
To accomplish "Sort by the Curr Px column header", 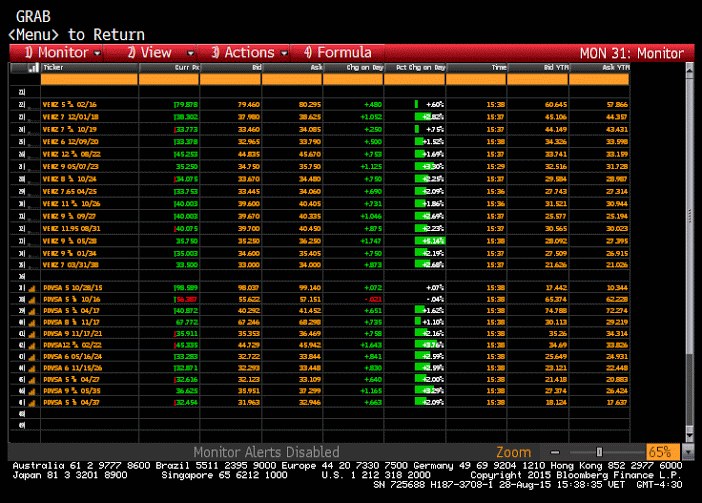I will 169,68.
